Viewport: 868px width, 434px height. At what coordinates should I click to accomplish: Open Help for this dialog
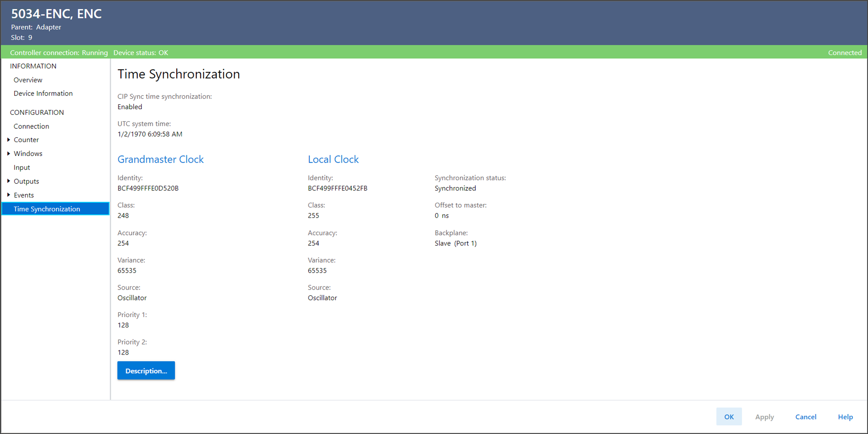845,417
